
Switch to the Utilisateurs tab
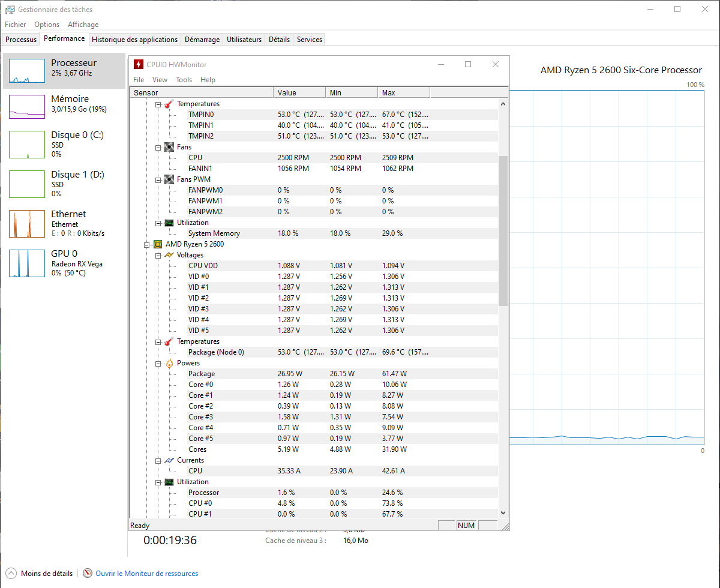pos(244,40)
